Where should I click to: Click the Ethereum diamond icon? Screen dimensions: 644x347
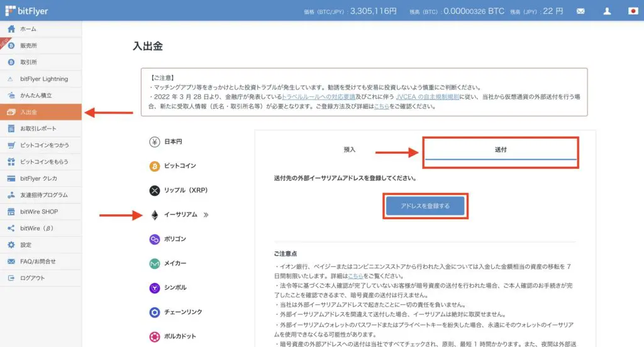click(x=155, y=215)
